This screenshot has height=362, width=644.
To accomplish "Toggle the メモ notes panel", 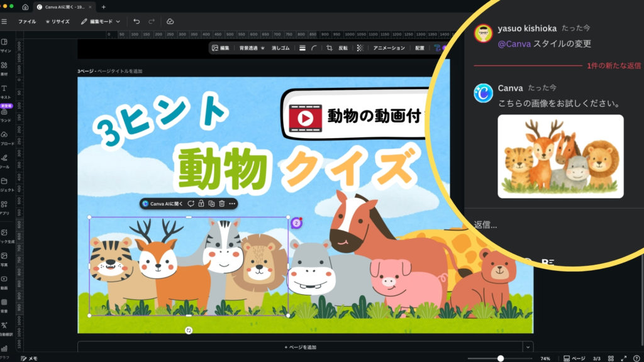I will coord(28,358).
